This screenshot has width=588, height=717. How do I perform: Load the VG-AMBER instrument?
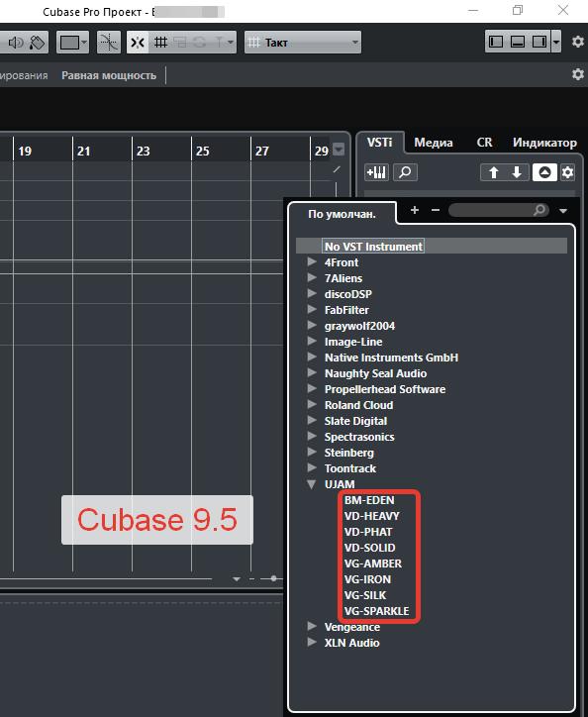[x=372, y=563]
